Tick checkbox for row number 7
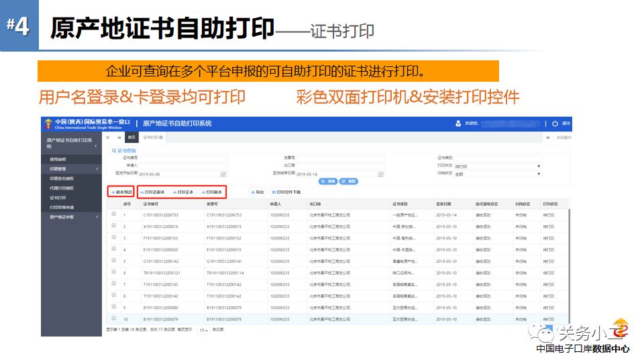644x362 pixels. (114, 283)
